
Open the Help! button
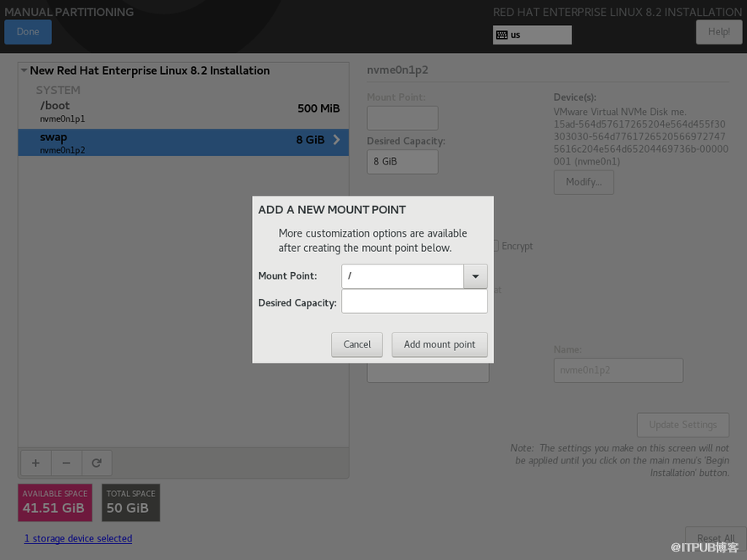point(718,32)
